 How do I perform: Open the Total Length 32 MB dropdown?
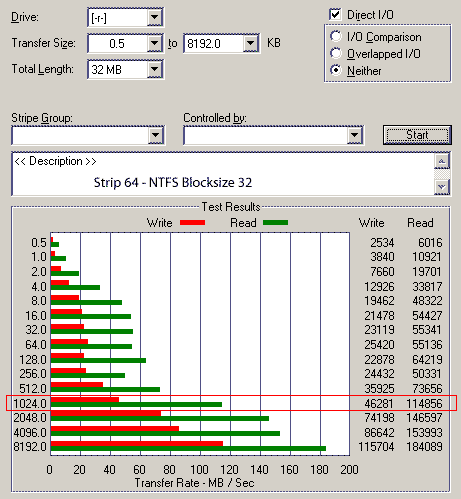(x=154, y=69)
